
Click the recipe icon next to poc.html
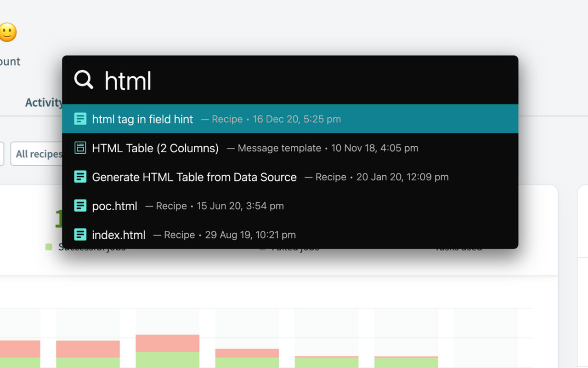tap(80, 206)
